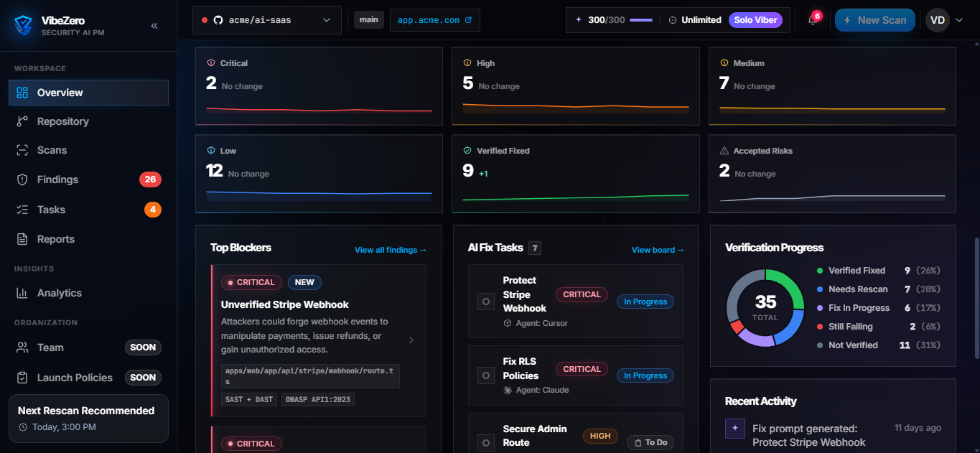
Task: Click the To Do status on Secure Admin Route
Action: [x=650, y=442]
